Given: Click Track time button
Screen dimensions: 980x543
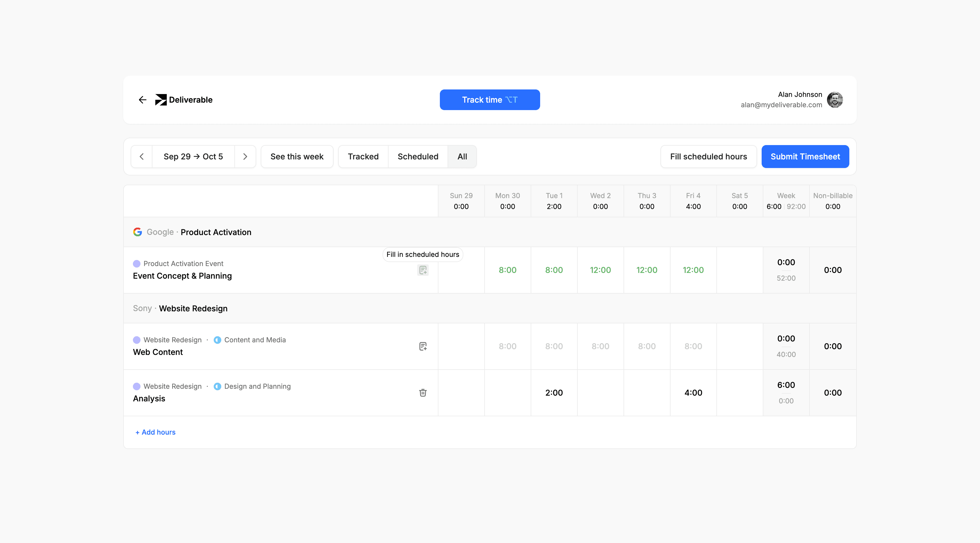Looking at the screenshot, I should [x=490, y=100].
